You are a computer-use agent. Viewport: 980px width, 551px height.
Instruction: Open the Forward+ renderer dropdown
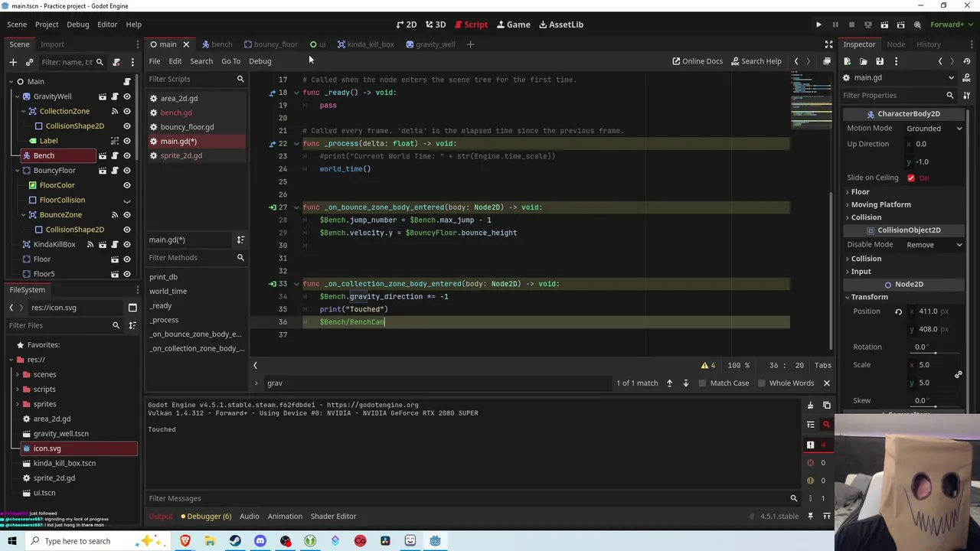[x=950, y=24]
